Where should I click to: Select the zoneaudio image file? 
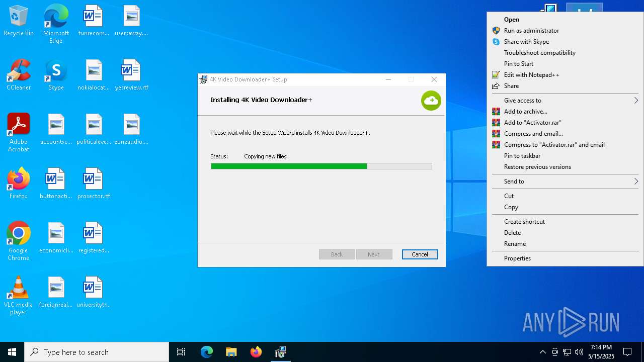[x=131, y=130]
